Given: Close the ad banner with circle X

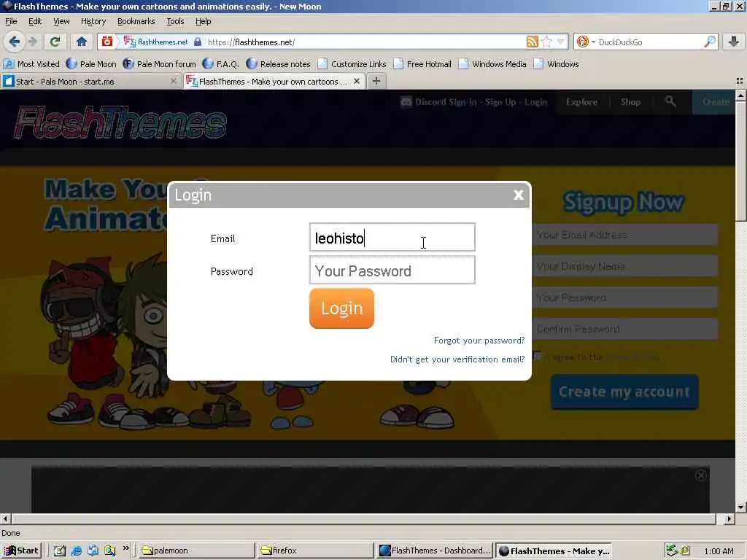Looking at the screenshot, I should pyautogui.click(x=701, y=475).
